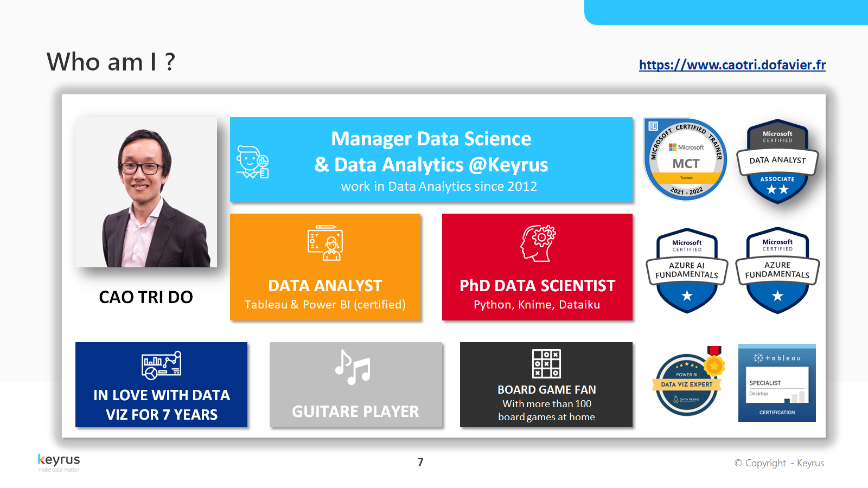Click the Manager Data Science heading text
This screenshot has width=868, height=488.
pyautogui.click(x=431, y=152)
